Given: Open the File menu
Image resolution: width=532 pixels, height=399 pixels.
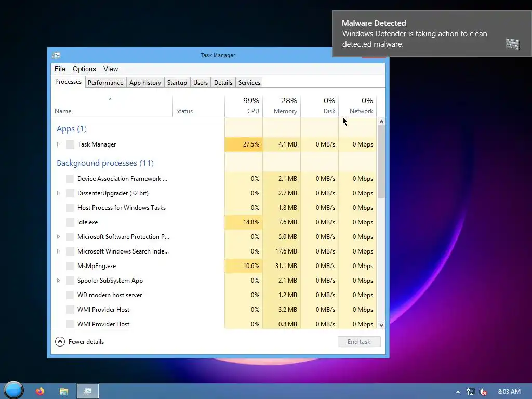Looking at the screenshot, I should click(60, 69).
